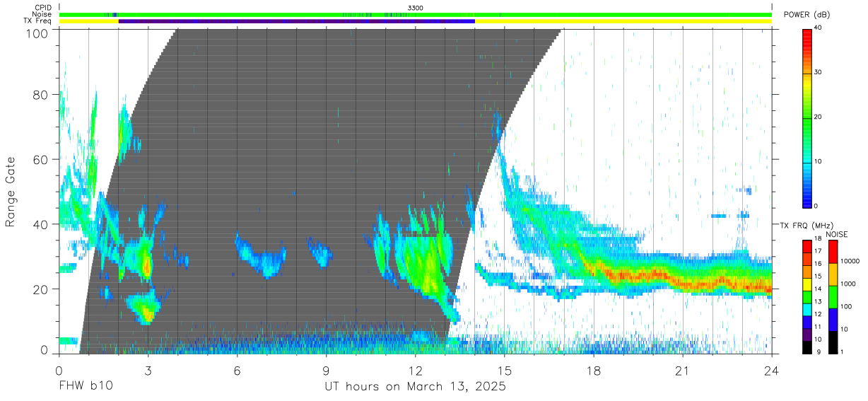The height and width of the screenshot is (401, 868).
Task: Click the 24 label on the UT hours axis
Action: 771,371
